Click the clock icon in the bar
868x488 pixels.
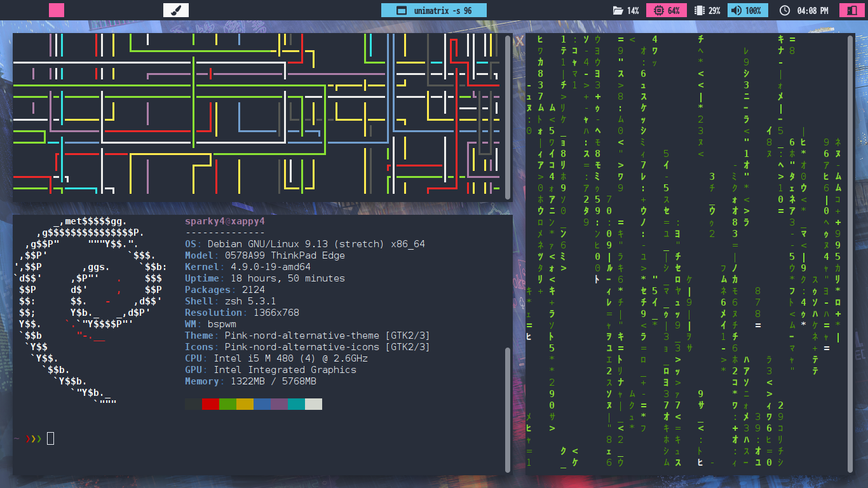click(785, 10)
